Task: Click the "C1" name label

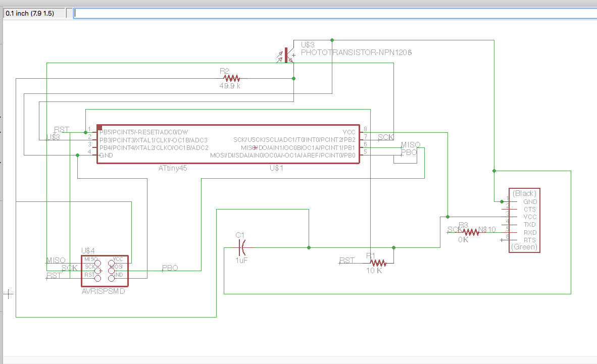Action: tap(240, 235)
